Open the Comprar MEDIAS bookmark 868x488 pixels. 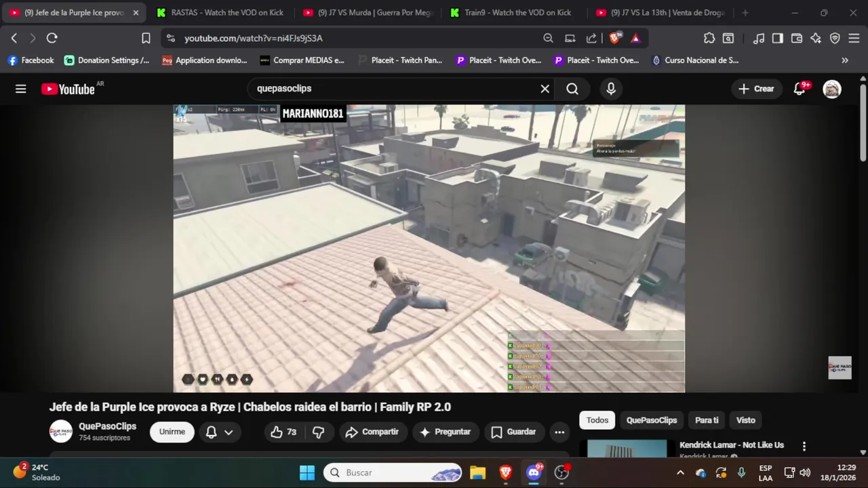pyautogui.click(x=302, y=60)
